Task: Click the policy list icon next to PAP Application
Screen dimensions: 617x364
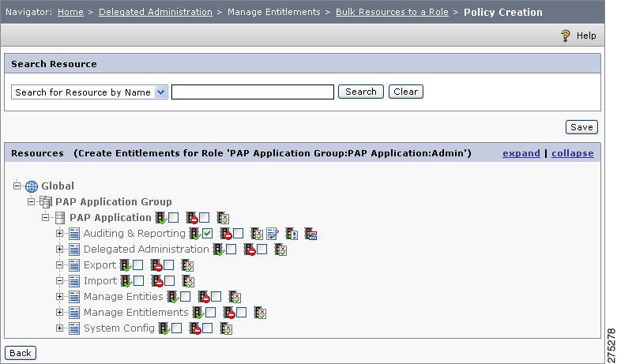Action: 223,218
